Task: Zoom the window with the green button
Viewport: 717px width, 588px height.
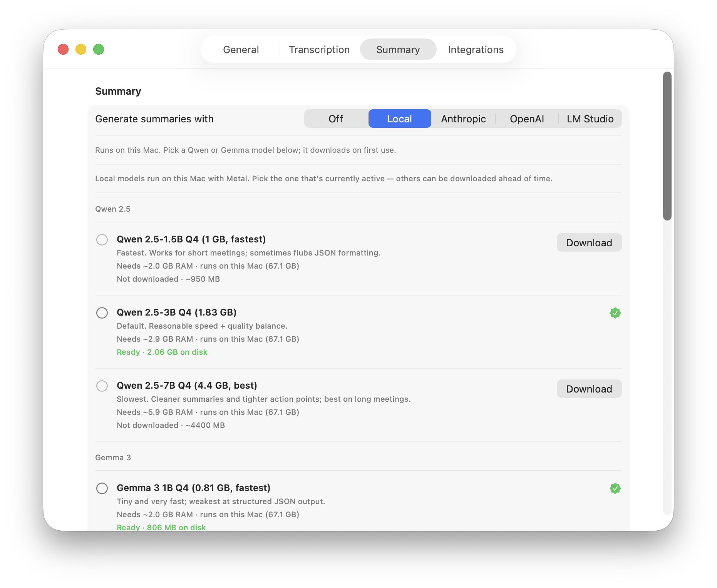Action: point(99,49)
